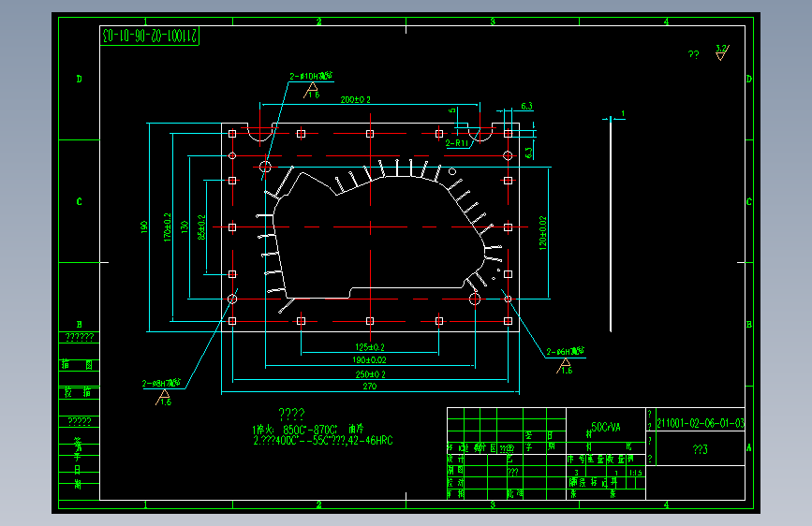Select the 5 slot dimension near top right
812x526 pixels.
click(452, 110)
